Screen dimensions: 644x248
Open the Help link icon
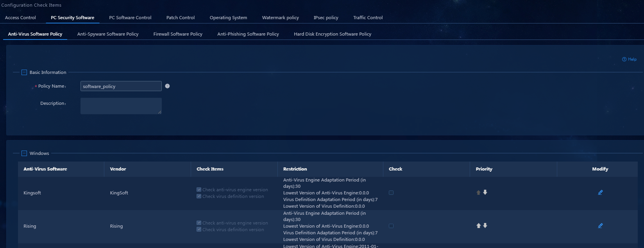click(x=624, y=59)
